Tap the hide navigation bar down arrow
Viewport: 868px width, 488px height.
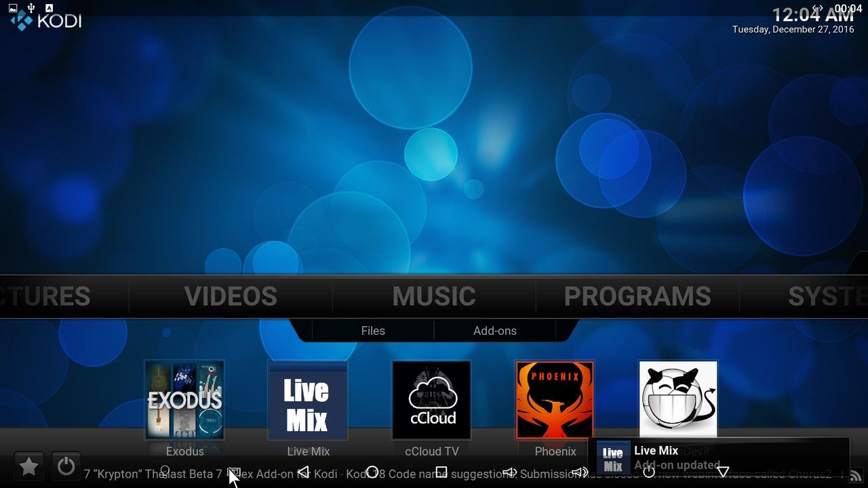723,472
